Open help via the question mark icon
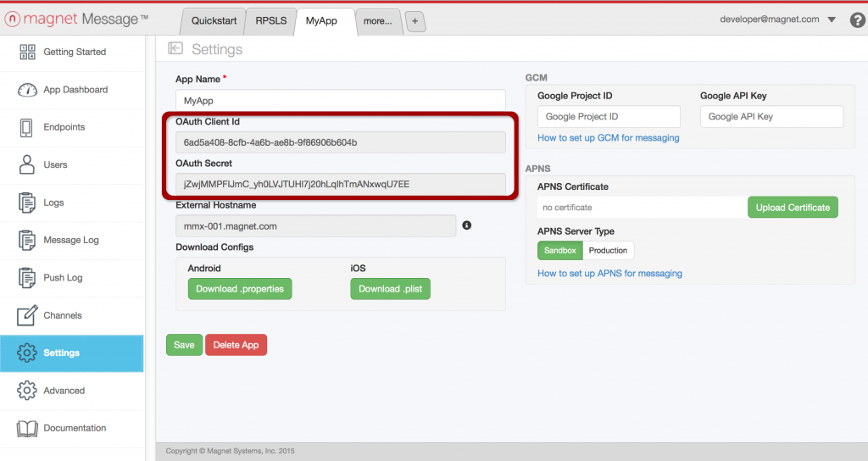Screen dimensions: 868x461 click(857, 20)
